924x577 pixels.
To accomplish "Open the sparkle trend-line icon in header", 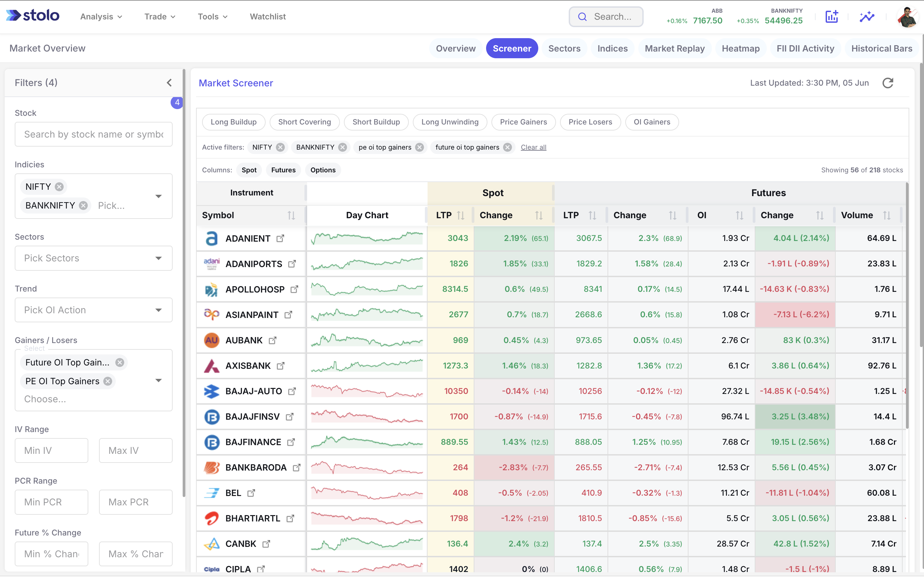I will tap(867, 16).
